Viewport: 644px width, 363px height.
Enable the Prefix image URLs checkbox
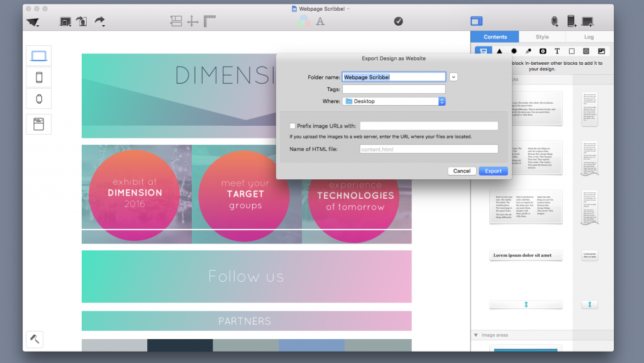click(x=292, y=125)
